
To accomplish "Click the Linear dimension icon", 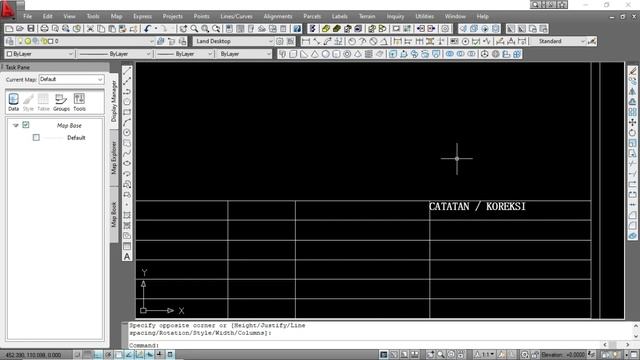I will pyautogui.click(x=306, y=41).
